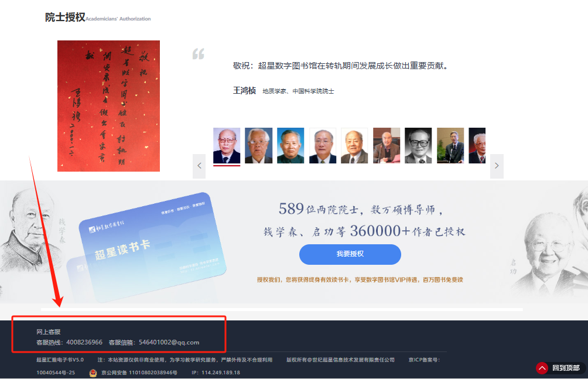Screen dimensions: 588x379
Task: Click the carousel next arrow
Action: 497,166
